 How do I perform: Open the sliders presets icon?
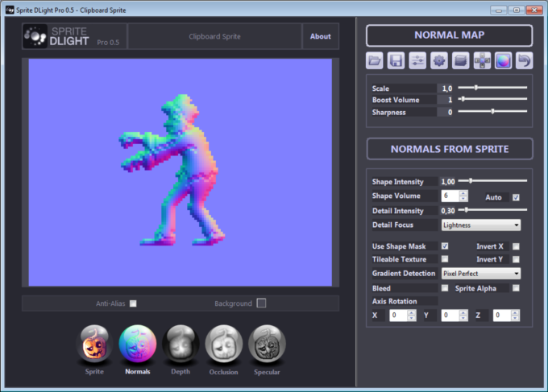pos(417,60)
